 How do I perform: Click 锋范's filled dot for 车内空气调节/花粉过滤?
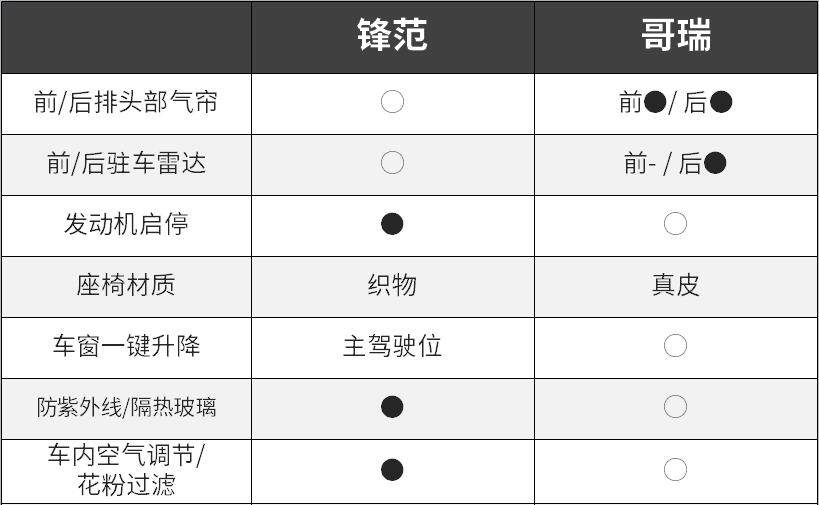coord(392,470)
